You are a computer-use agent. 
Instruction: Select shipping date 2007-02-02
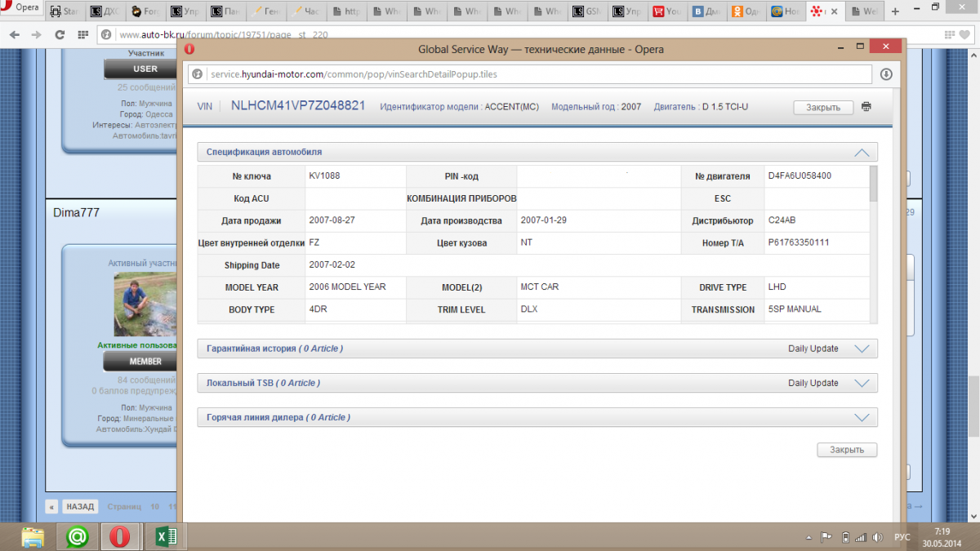[332, 265]
